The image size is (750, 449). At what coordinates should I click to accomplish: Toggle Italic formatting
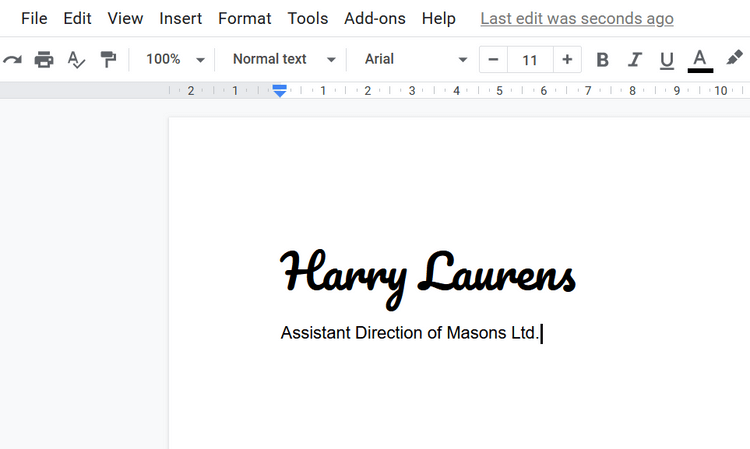click(634, 60)
